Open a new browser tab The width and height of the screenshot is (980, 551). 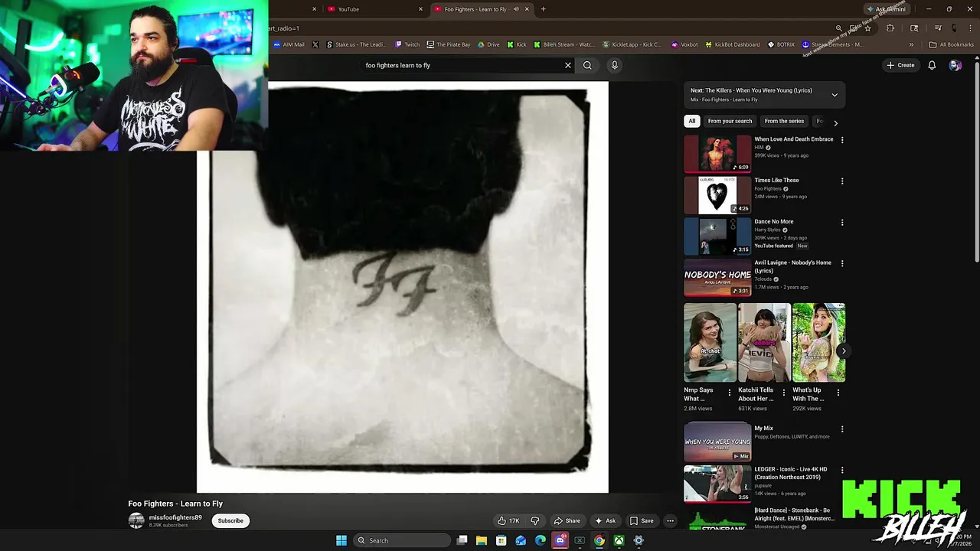click(543, 9)
